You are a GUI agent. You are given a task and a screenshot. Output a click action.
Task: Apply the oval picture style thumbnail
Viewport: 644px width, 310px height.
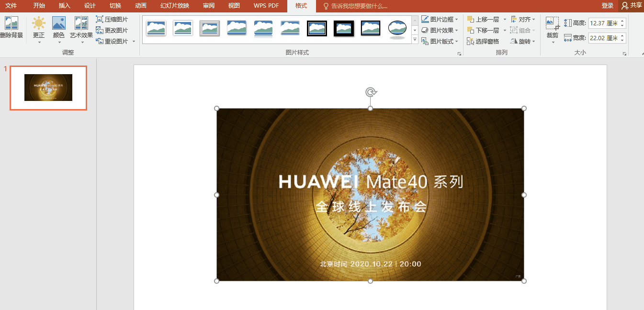pos(397,28)
